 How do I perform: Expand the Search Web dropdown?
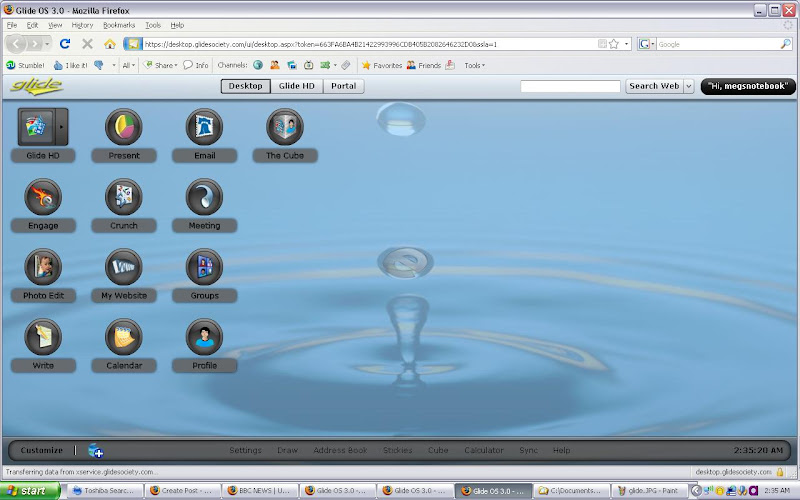point(688,86)
